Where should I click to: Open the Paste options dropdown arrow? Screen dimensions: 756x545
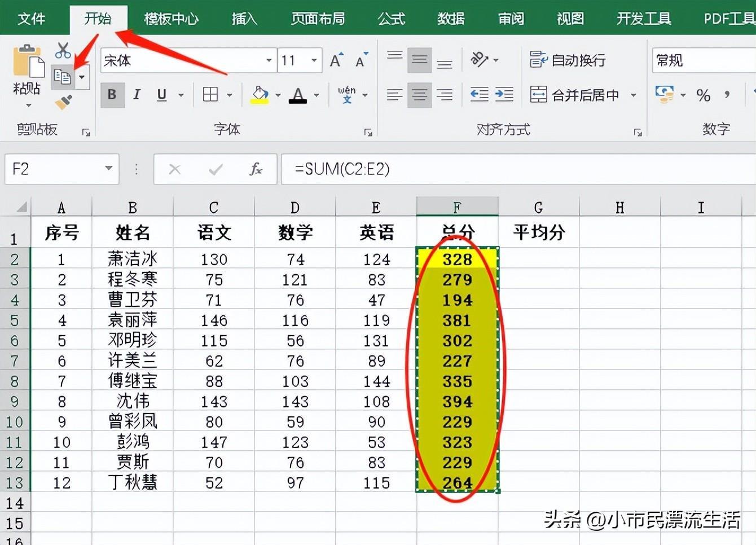pos(28,106)
